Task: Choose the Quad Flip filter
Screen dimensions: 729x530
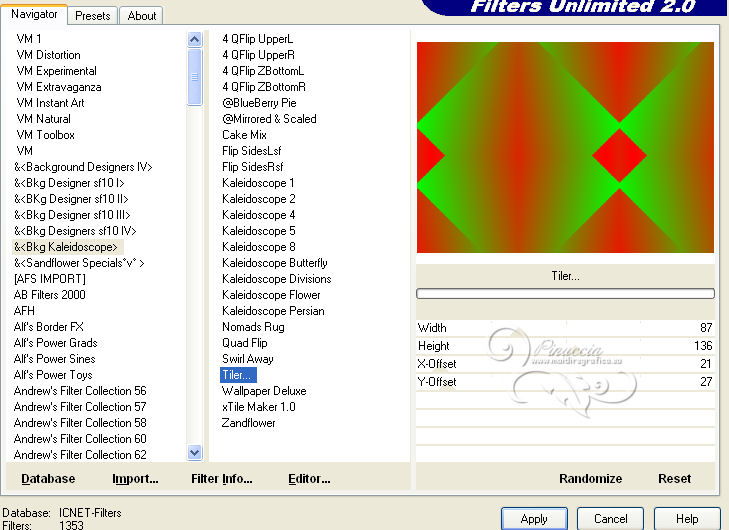Action: tap(245, 343)
